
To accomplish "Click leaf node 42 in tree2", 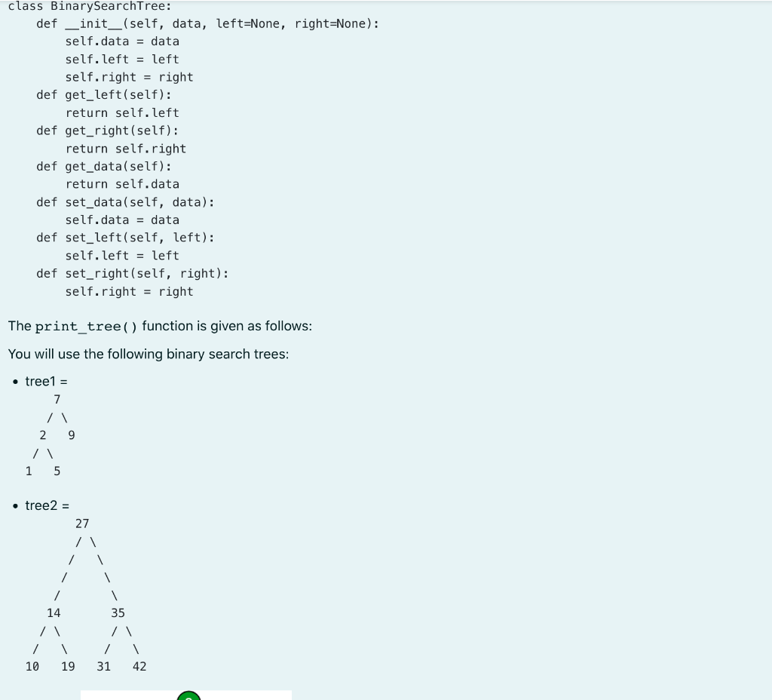I will point(139,666).
